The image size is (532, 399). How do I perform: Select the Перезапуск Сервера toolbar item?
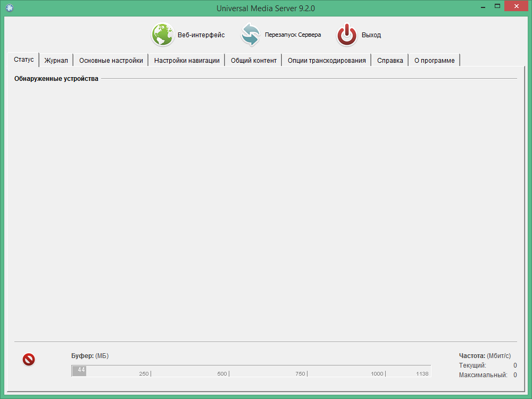[292, 35]
